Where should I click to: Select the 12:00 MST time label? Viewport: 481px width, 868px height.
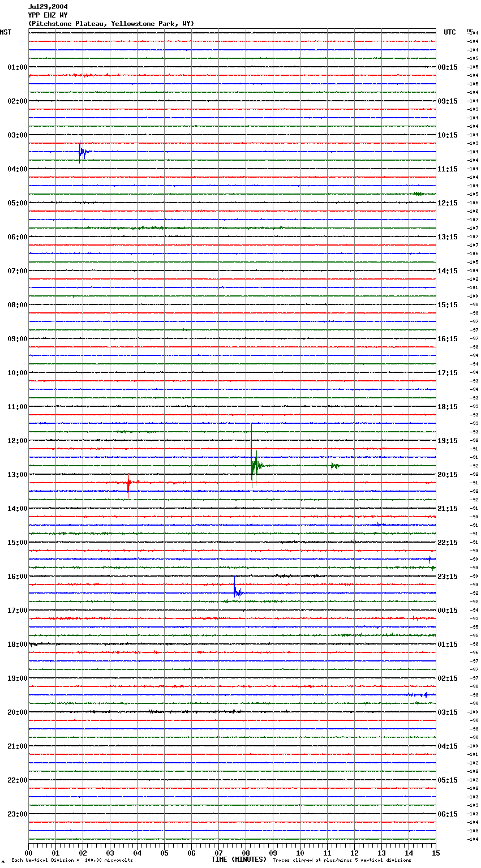tap(18, 441)
